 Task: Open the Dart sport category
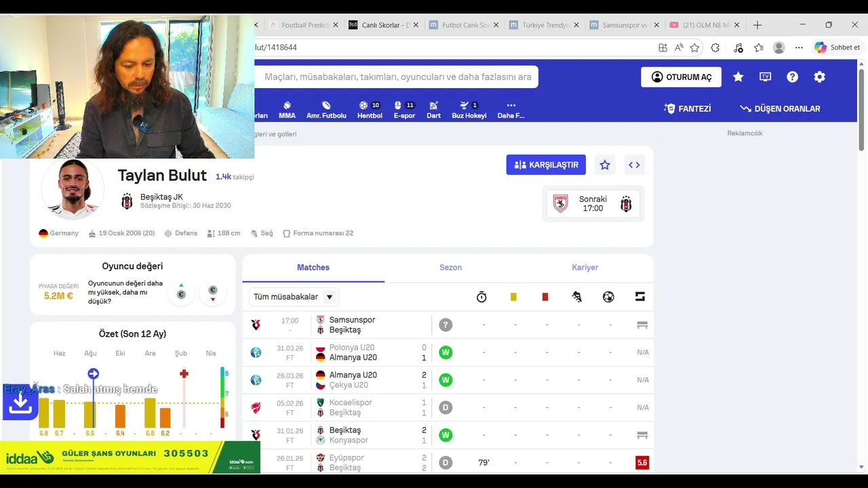click(x=433, y=110)
